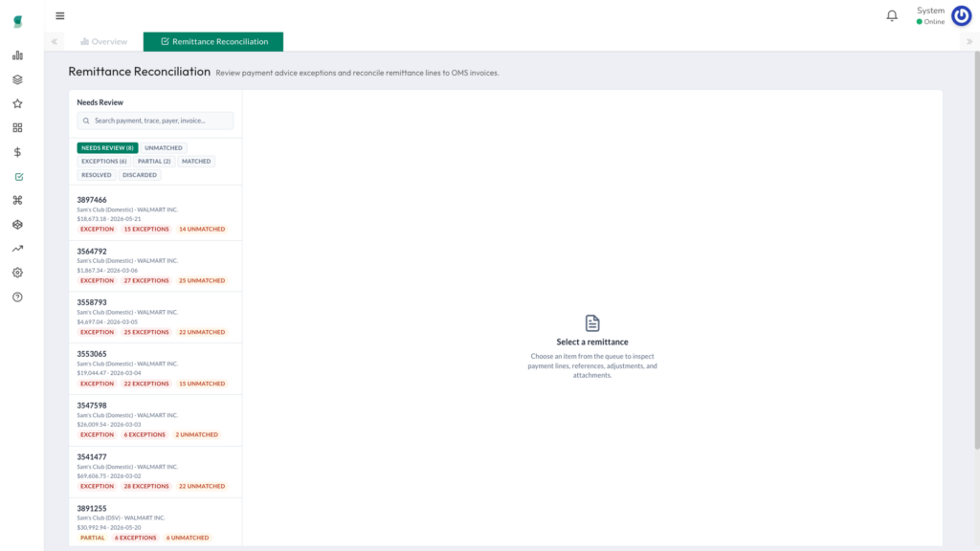Select the Remittance Reconciliation tab
The height and width of the screenshot is (551, 980).
pos(213,41)
